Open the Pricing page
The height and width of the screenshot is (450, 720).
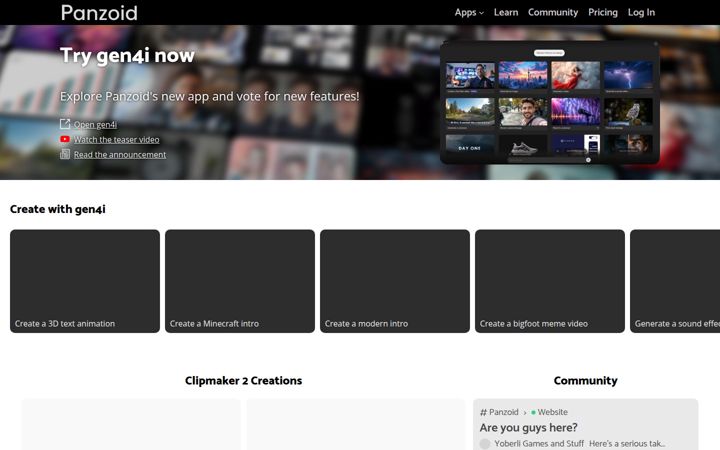603,12
